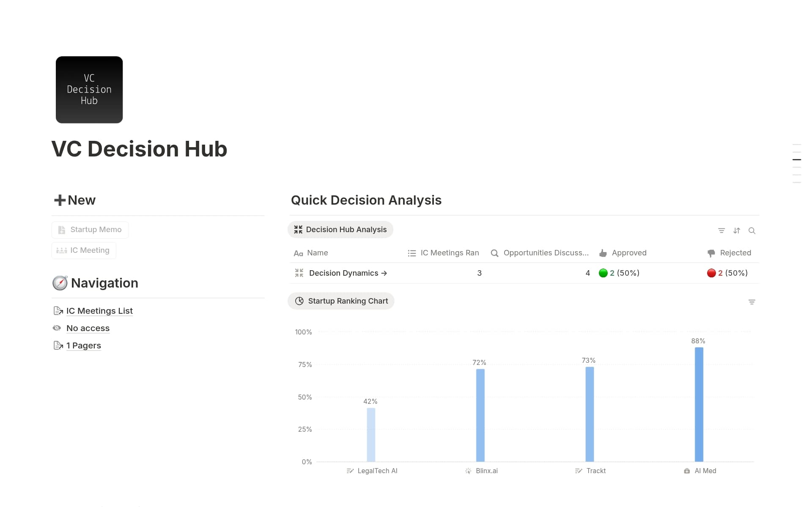Viewport: 812px width, 507px height.
Task: Click the compass icon beside Navigation
Action: (x=60, y=283)
